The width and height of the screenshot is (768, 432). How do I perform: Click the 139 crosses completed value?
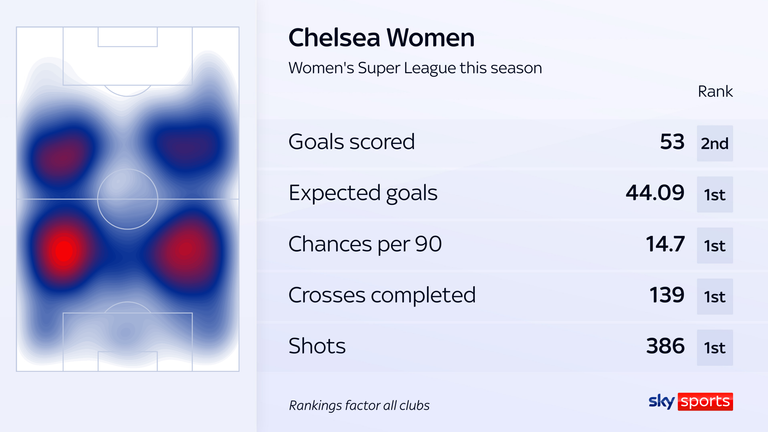coord(667,295)
